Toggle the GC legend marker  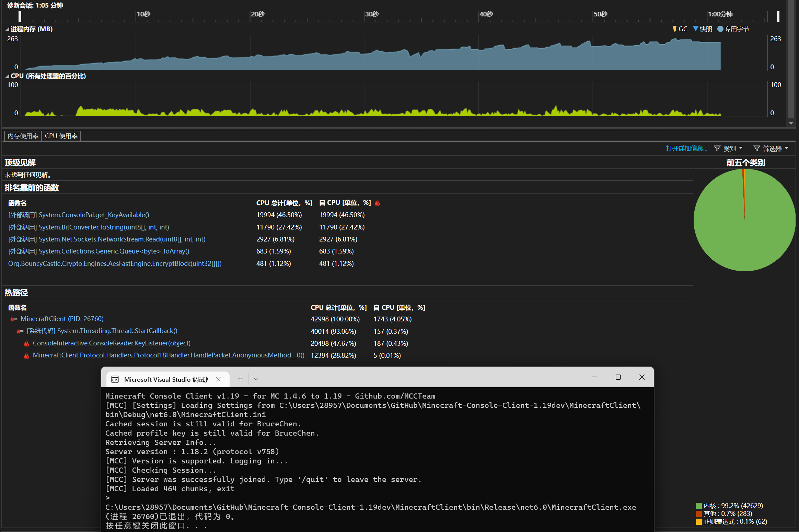click(x=675, y=29)
